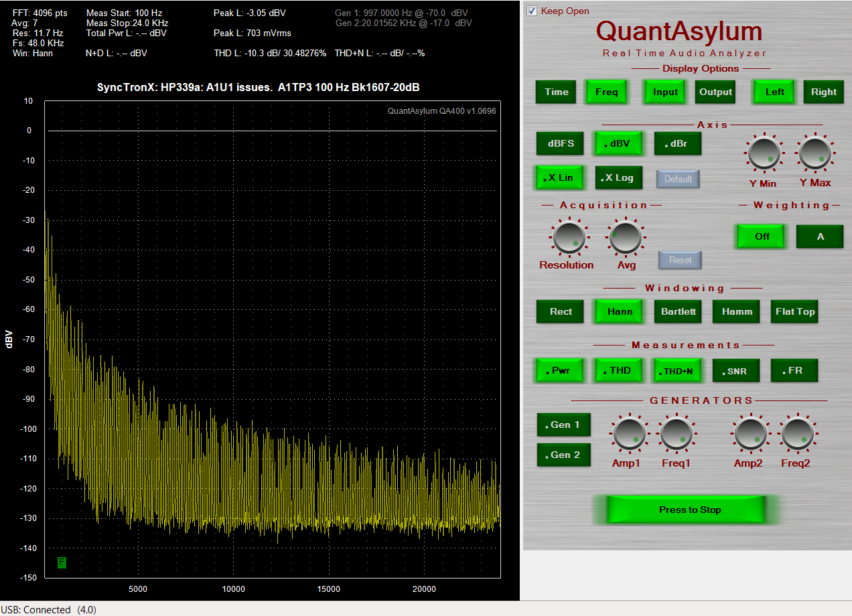This screenshot has height=616, width=852.
Task: Click the Meas Start: 100 Hz readout
Action: (x=124, y=13)
